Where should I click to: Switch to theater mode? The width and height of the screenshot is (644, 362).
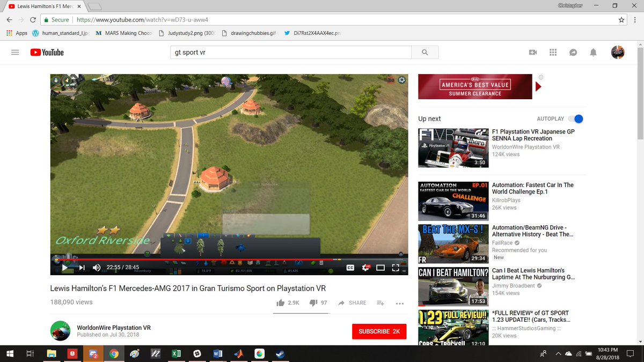(380, 267)
